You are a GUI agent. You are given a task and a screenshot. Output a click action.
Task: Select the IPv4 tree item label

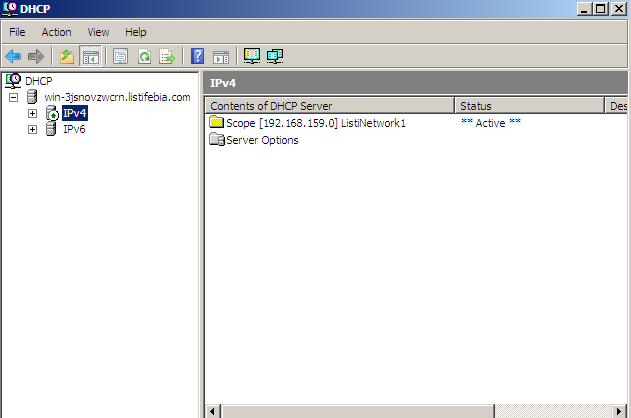tap(75, 113)
